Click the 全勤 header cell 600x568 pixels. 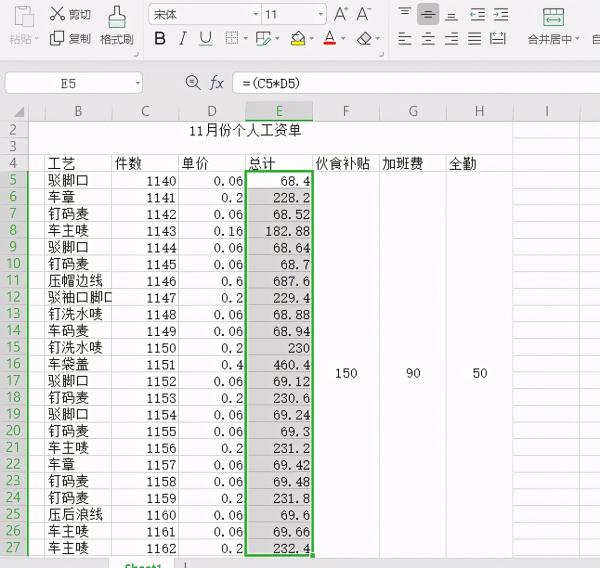(479, 163)
